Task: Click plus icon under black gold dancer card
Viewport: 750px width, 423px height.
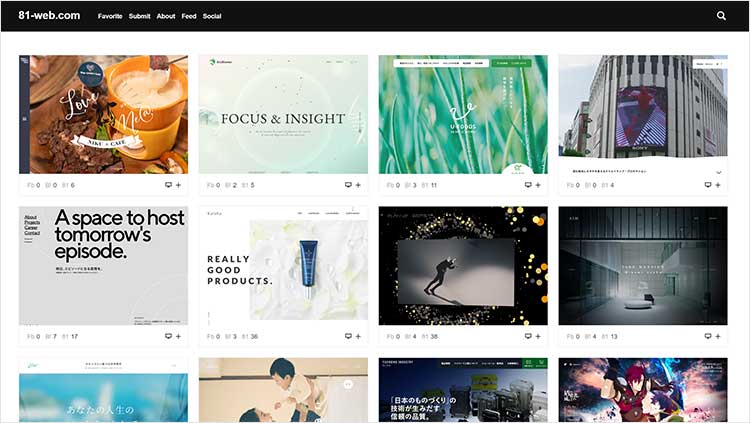Action: (538, 336)
